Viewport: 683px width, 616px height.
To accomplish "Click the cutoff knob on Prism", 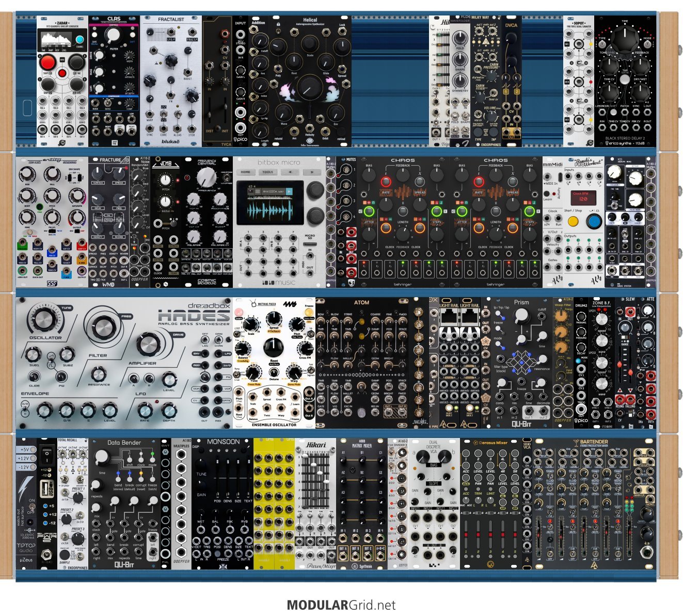I will (x=522, y=316).
